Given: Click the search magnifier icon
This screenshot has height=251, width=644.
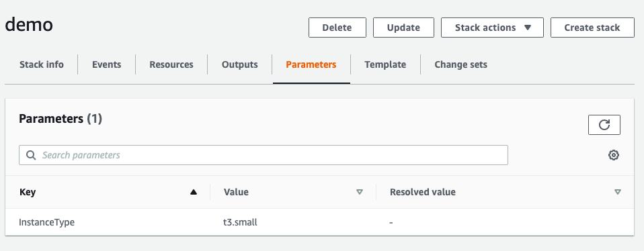Looking at the screenshot, I should 31,155.
